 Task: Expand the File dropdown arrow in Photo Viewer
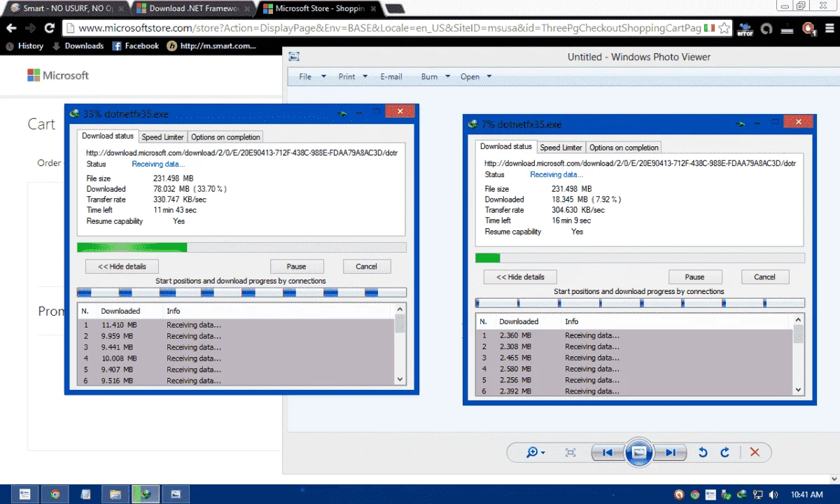pos(323,77)
